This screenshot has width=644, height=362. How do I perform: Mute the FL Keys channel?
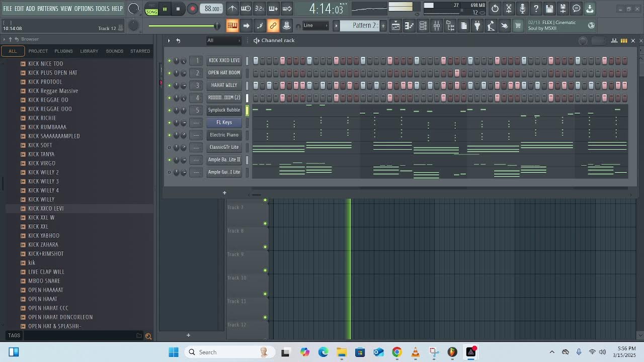[169, 123]
